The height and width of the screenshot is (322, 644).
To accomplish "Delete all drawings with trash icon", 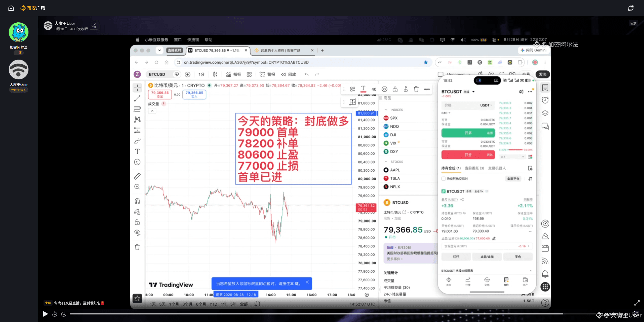I will point(137,247).
